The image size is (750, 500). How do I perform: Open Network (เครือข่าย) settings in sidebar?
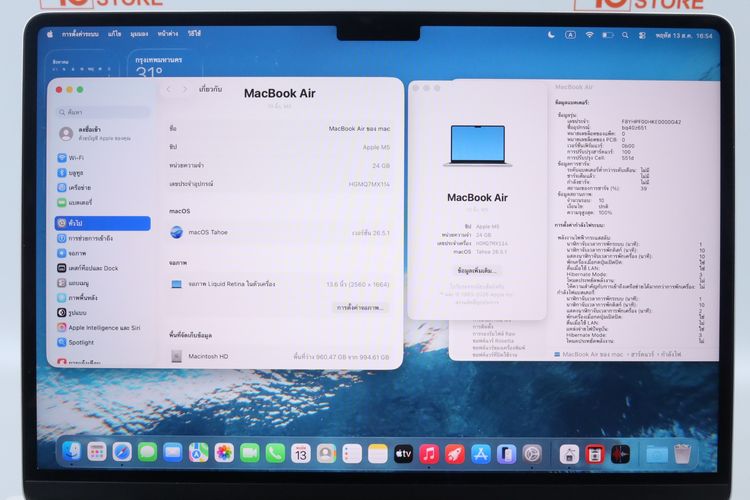coord(102,188)
